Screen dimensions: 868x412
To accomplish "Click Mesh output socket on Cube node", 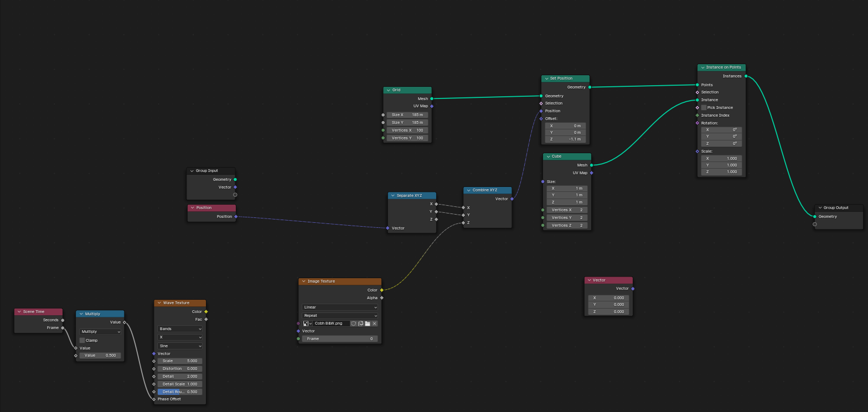I will pos(591,165).
